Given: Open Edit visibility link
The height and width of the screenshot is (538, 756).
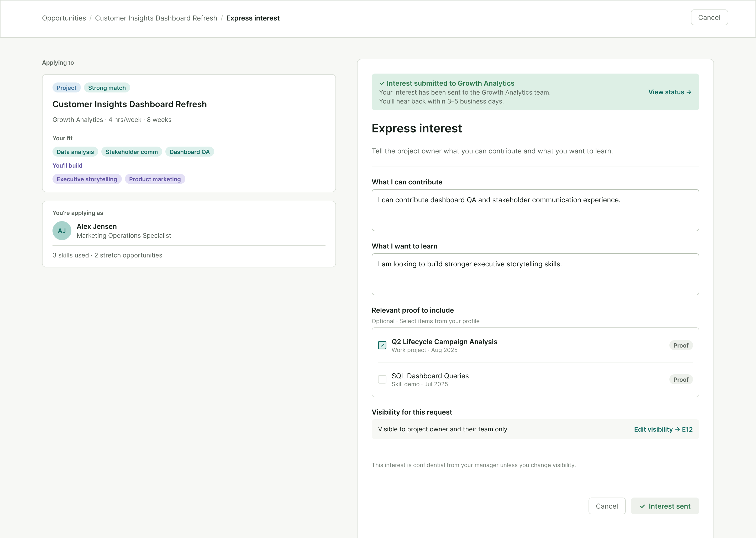Looking at the screenshot, I should tap(663, 429).
